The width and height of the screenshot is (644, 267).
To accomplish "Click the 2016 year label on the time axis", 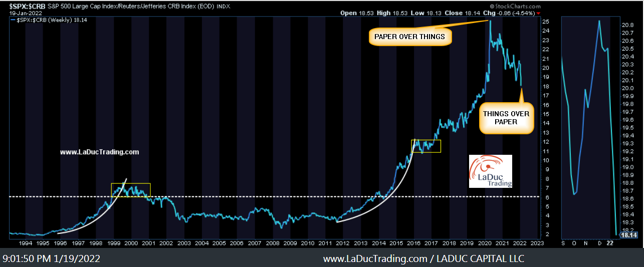I will point(414,243).
